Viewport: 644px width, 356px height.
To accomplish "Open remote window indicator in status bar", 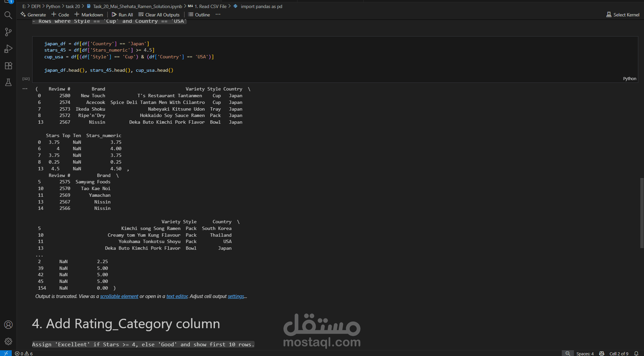I will (6, 353).
